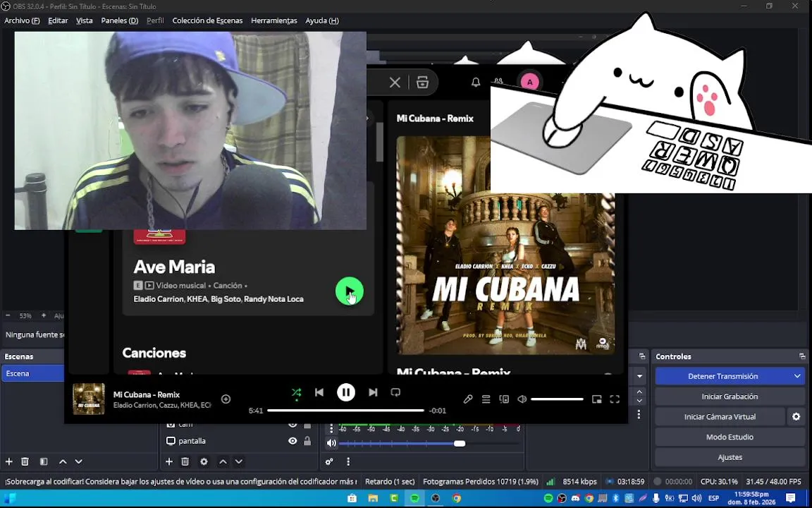This screenshot has width=812, height=508.
Task: Open Spotify notifications bell
Action: pos(475,82)
